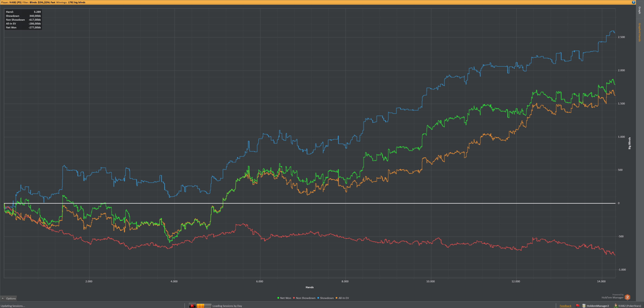The image size is (644, 308).
Task: Click the 0 label on Big Blinds axis
Action: pos(619,203)
